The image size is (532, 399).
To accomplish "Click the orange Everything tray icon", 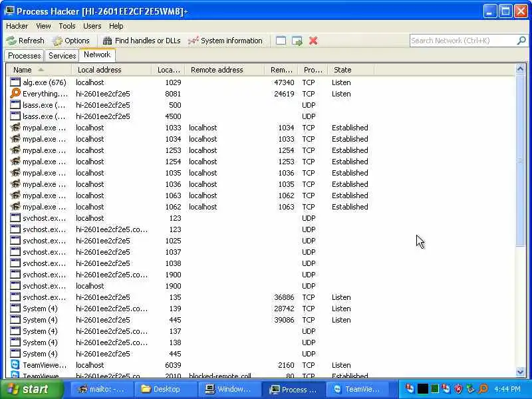I will (x=483, y=389).
